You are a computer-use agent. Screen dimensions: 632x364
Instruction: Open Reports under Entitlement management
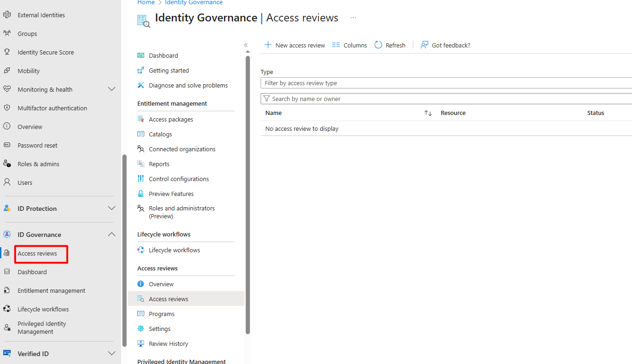[x=159, y=164]
